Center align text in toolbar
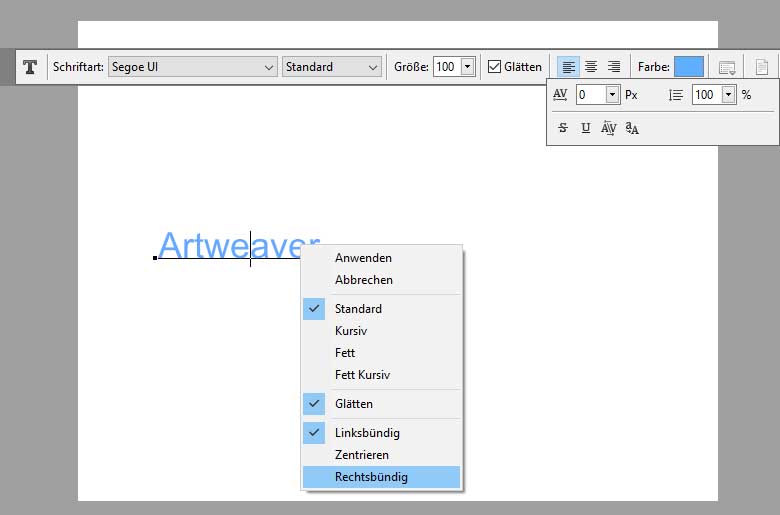Screen dimensions: 780x515 click(591, 67)
